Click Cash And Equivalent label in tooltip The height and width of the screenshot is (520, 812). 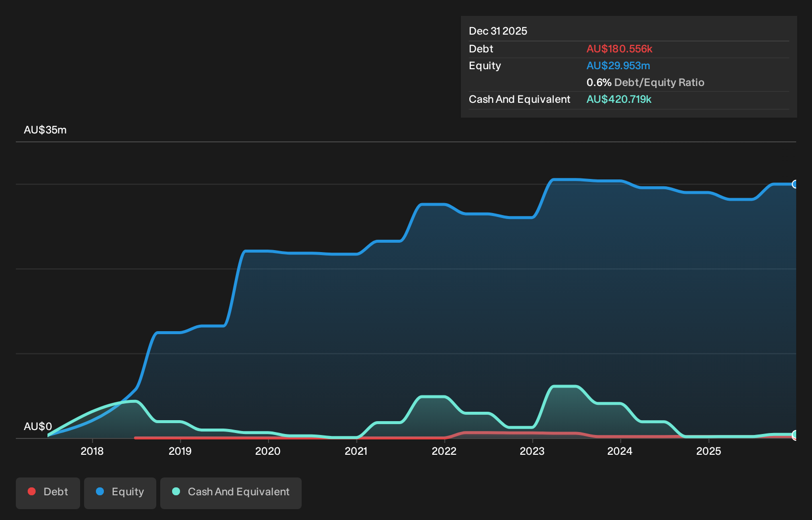[x=520, y=99]
